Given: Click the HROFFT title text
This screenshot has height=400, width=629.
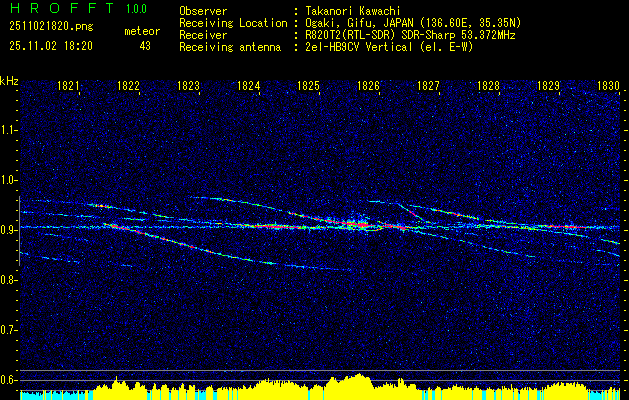Looking at the screenshot, I should point(63,8).
